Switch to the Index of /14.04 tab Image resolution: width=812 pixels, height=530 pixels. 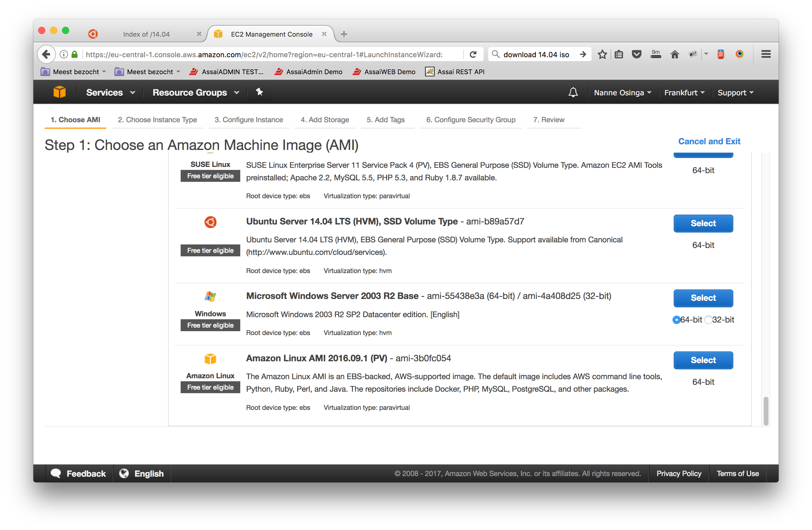tap(146, 34)
